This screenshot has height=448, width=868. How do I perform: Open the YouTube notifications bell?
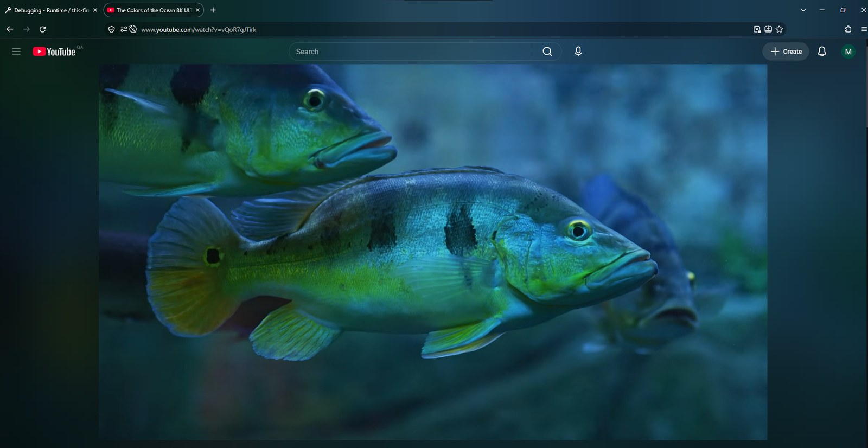822,52
